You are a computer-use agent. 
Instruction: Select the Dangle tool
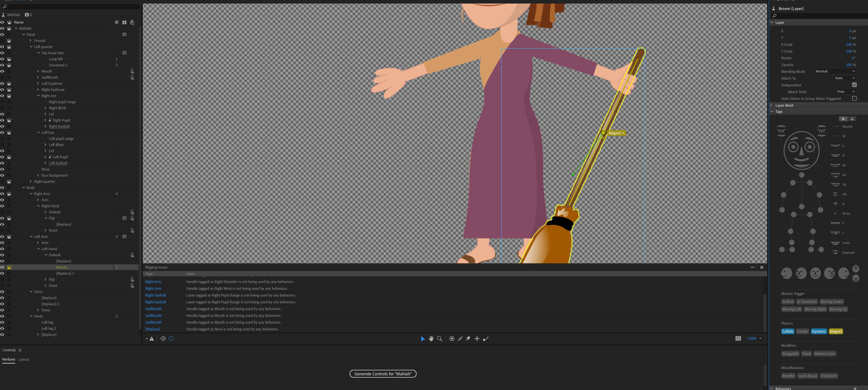(x=486, y=338)
